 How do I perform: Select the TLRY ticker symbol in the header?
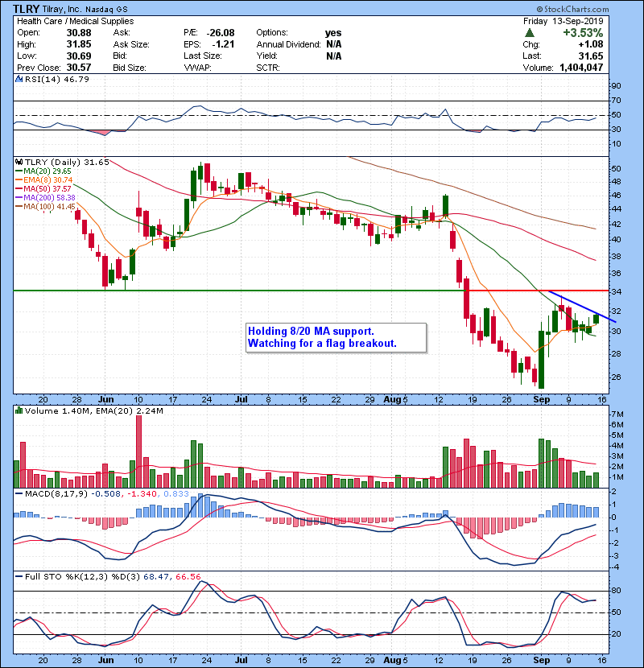coord(26,9)
